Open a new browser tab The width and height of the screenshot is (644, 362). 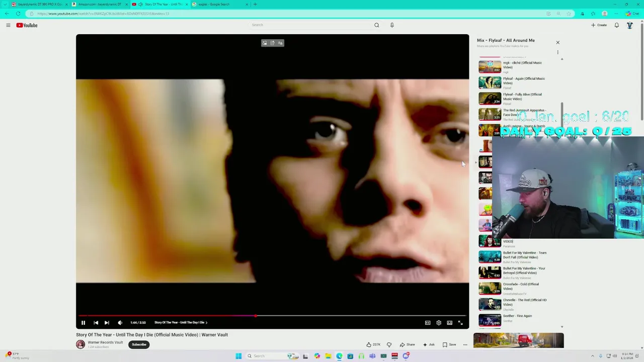coord(255,4)
